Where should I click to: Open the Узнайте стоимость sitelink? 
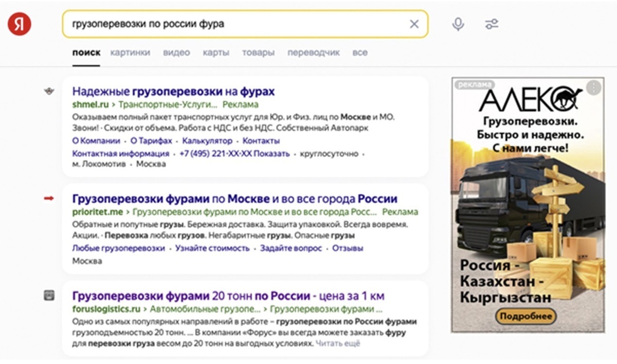[214, 248]
